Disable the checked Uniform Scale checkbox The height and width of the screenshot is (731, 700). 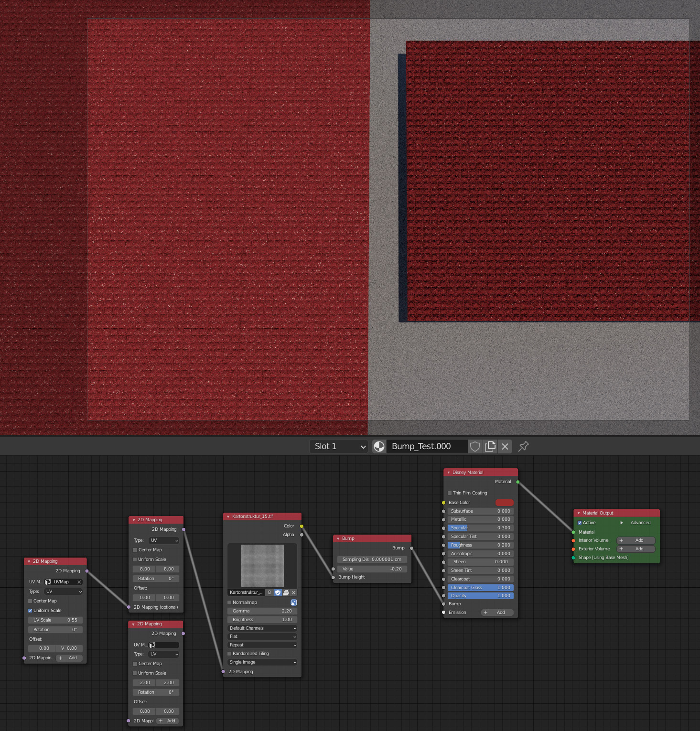click(30, 611)
